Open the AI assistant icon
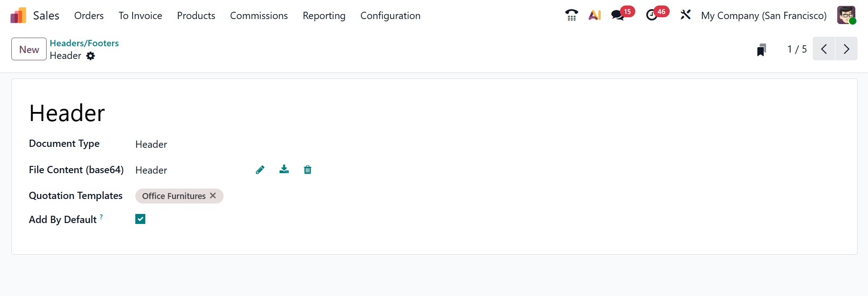The height and width of the screenshot is (296, 868). [595, 15]
